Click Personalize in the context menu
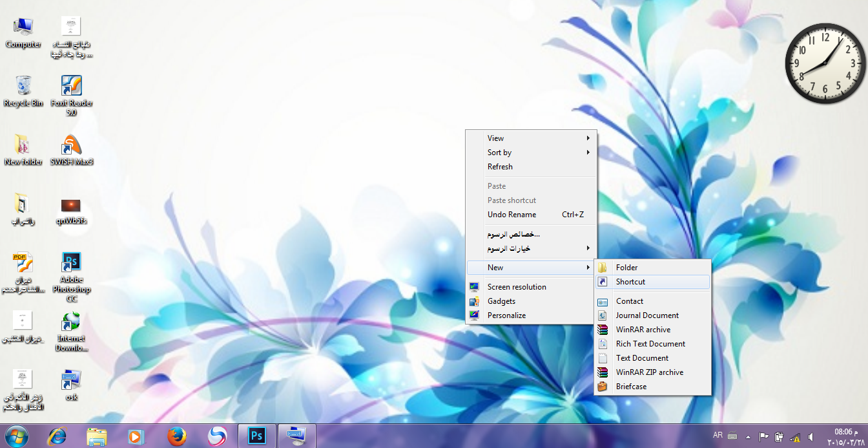 click(506, 315)
